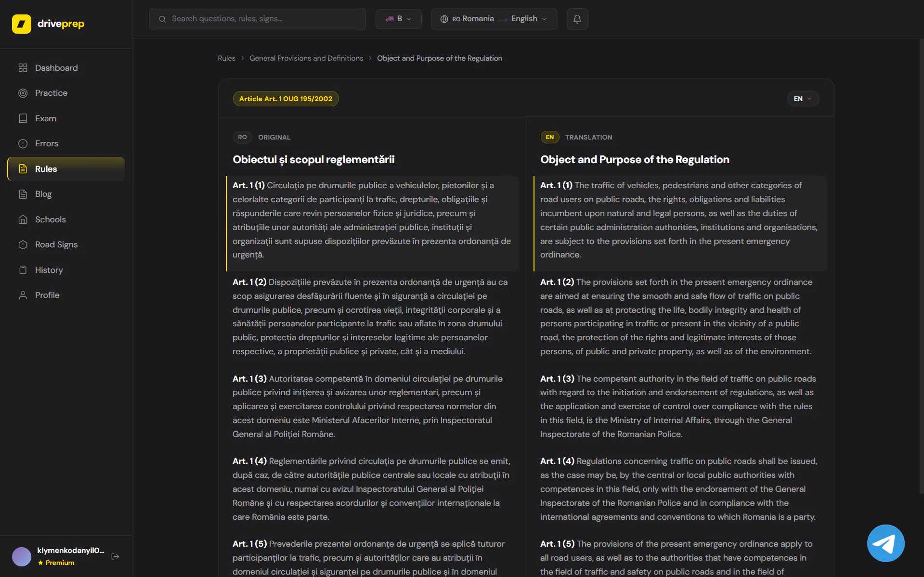Select Rules in the sidebar menu
924x577 pixels.
point(66,169)
